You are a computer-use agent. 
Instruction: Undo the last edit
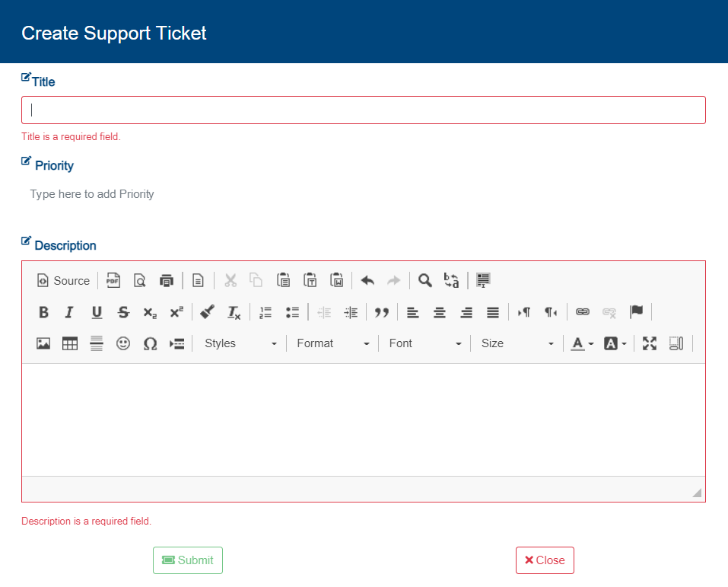[x=367, y=281]
